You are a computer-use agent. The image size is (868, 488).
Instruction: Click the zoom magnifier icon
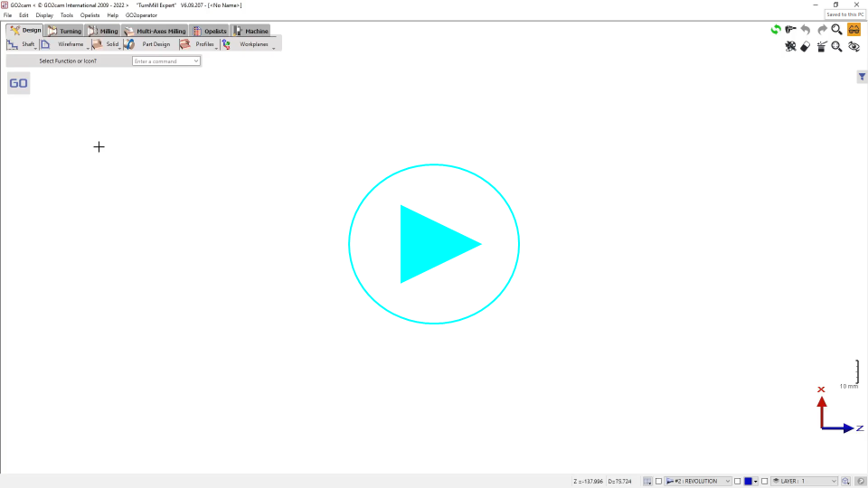tap(837, 30)
